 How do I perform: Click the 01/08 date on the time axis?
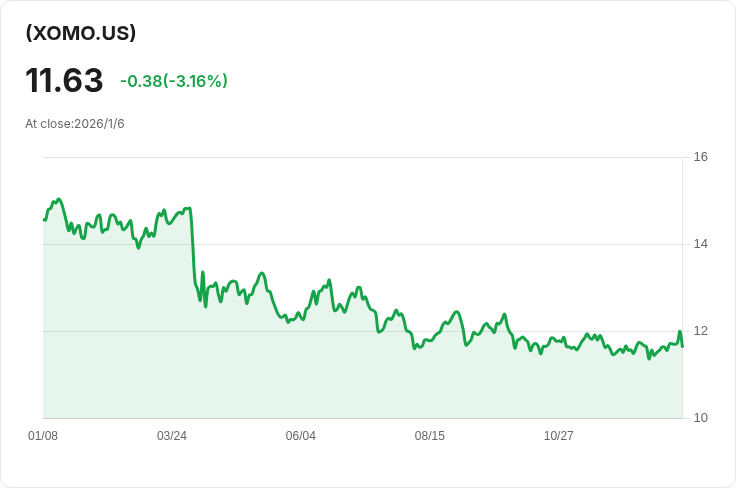43,436
